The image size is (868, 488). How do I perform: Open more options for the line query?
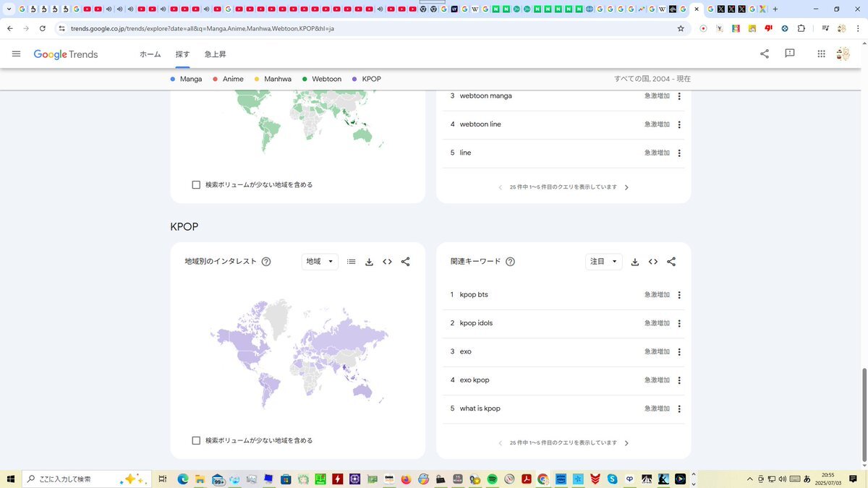click(x=679, y=153)
